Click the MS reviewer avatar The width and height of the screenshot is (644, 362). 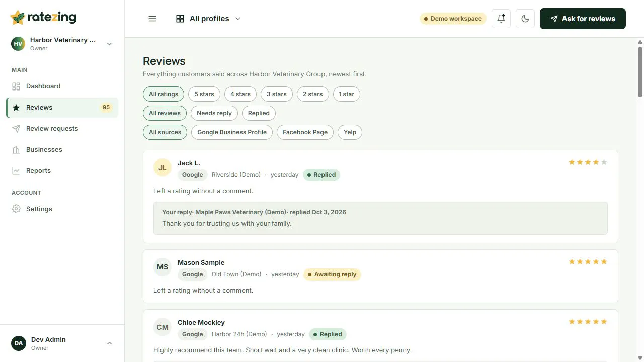click(x=163, y=267)
